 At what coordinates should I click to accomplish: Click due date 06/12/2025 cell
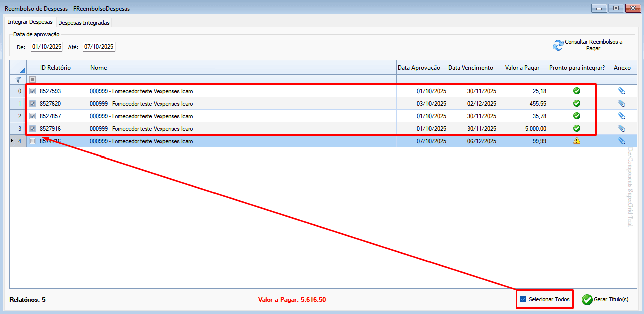point(472,141)
